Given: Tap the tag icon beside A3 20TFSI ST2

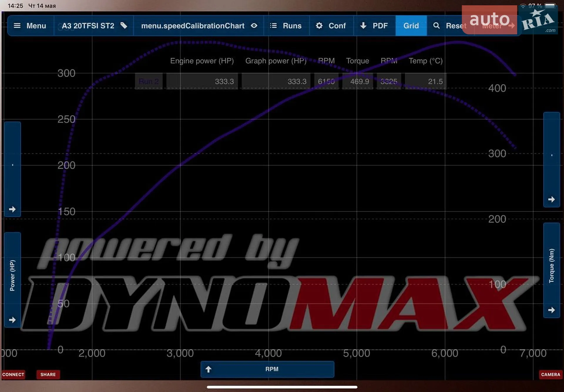Looking at the screenshot, I should [x=124, y=26].
